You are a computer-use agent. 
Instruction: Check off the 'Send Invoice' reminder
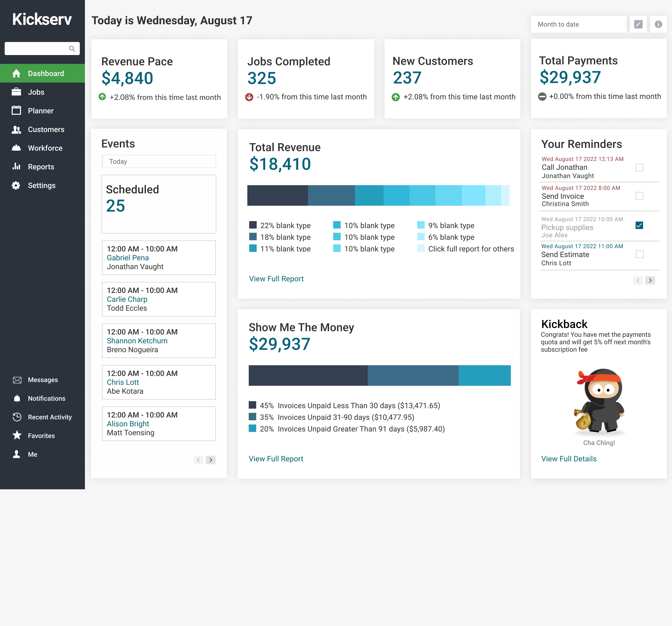click(x=639, y=196)
